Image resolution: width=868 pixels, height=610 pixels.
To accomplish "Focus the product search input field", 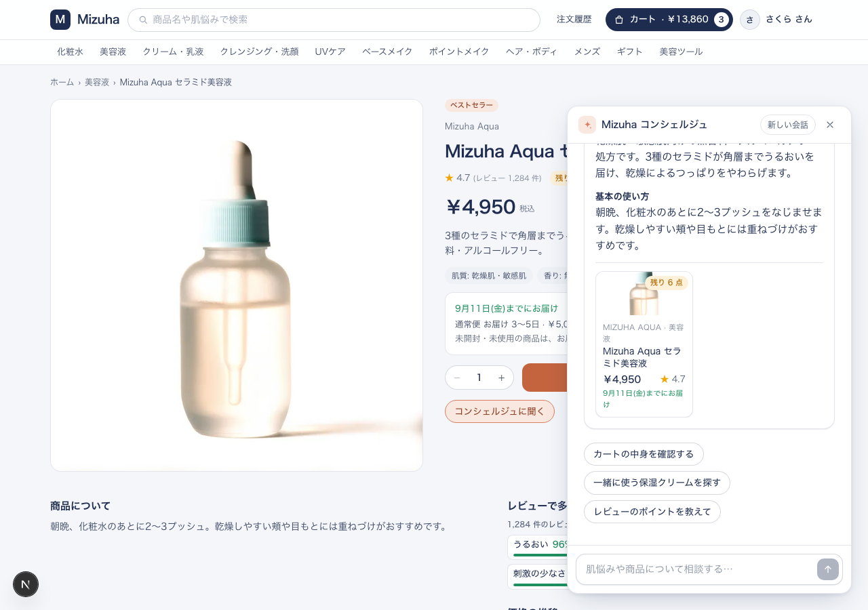I will [334, 20].
